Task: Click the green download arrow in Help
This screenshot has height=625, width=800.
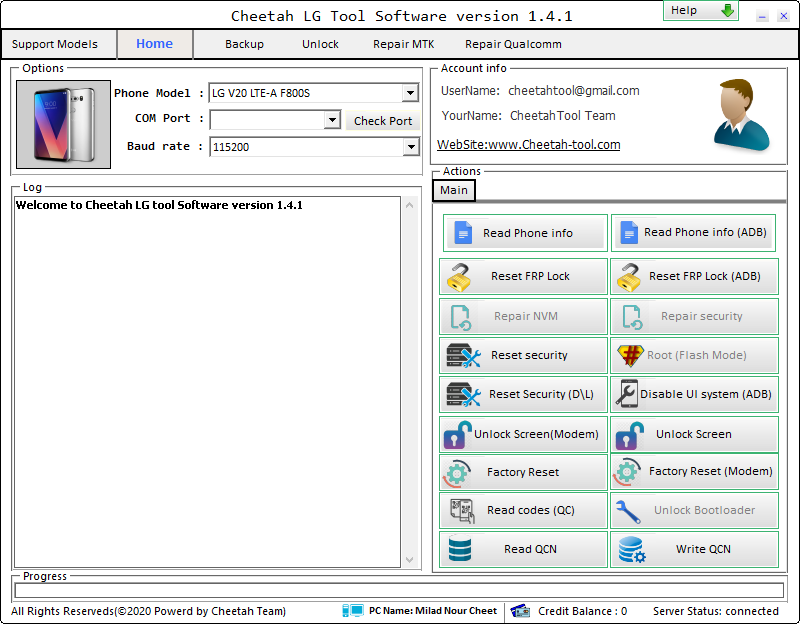Action: pyautogui.click(x=728, y=10)
